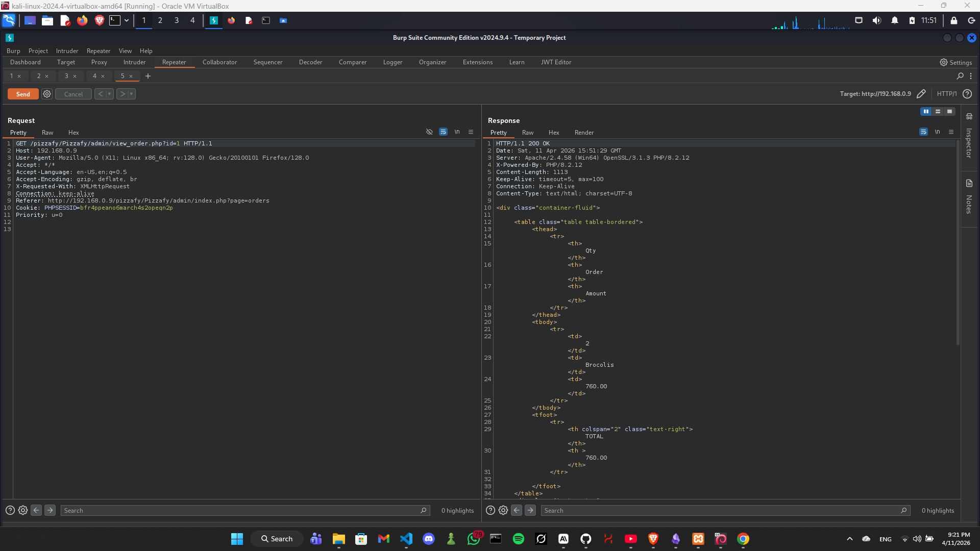Click response search input field
The width and height of the screenshot is (980, 551).
[725, 510]
